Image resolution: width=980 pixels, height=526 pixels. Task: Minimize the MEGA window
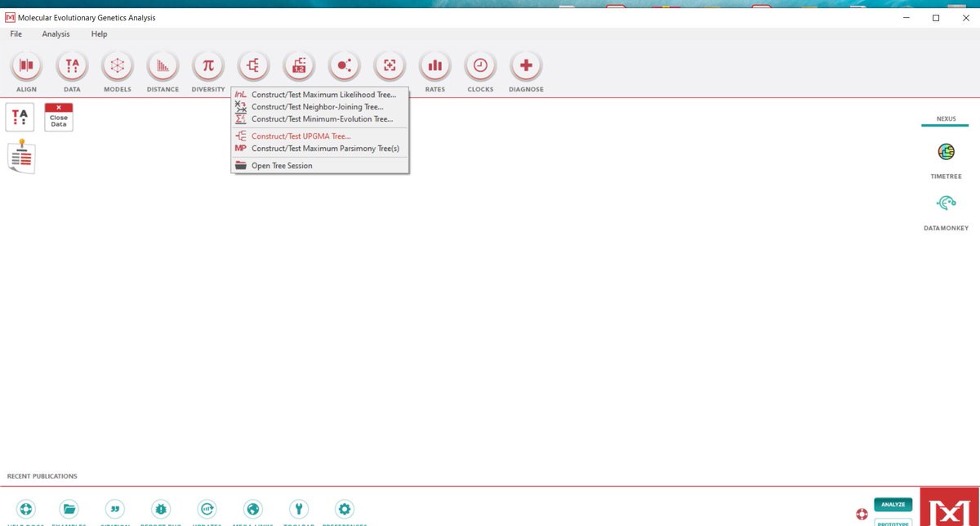coord(906,17)
